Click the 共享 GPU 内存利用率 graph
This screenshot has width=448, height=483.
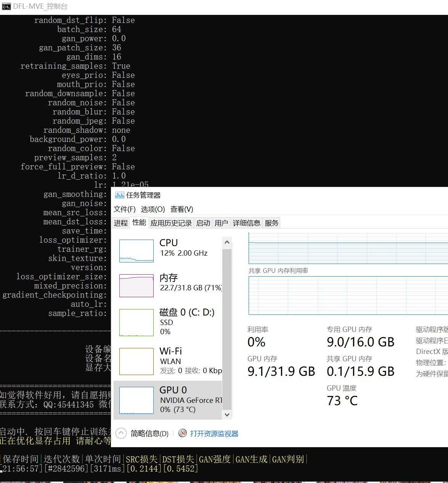coord(348,295)
